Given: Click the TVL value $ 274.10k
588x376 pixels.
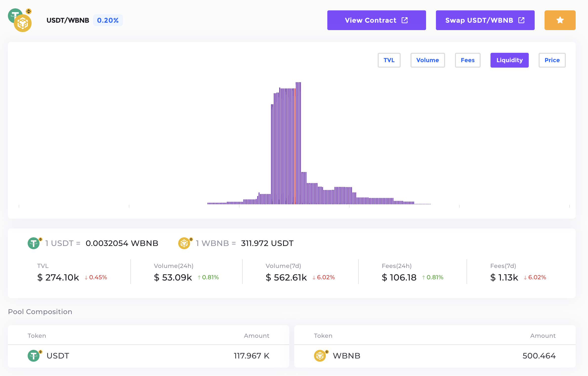Looking at the screenshot, I should click(58, 278).
